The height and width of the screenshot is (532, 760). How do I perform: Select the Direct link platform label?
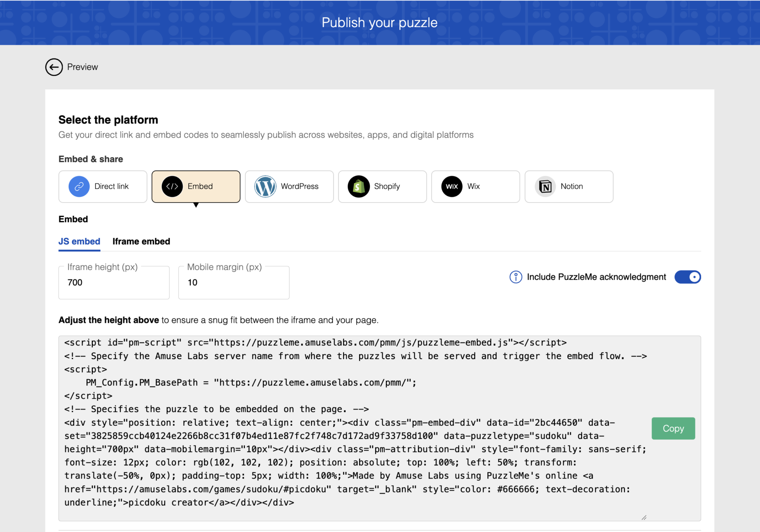(112, 187)
